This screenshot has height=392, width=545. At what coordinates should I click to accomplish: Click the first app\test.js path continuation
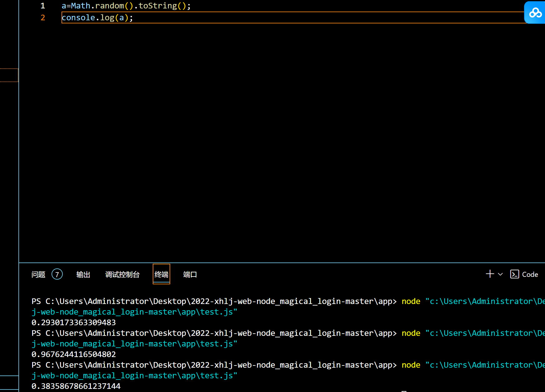tap(134, 312)
